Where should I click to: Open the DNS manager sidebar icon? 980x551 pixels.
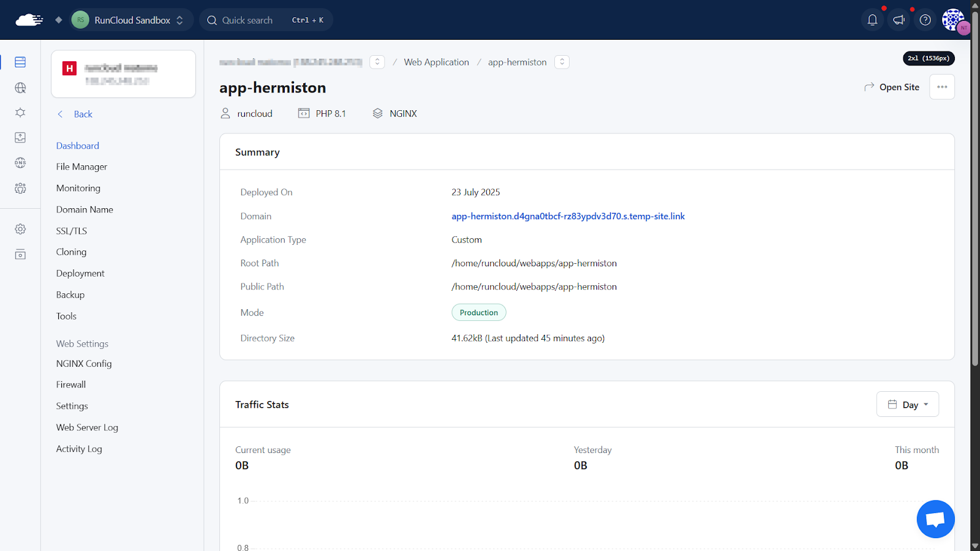tap(20, 163)
